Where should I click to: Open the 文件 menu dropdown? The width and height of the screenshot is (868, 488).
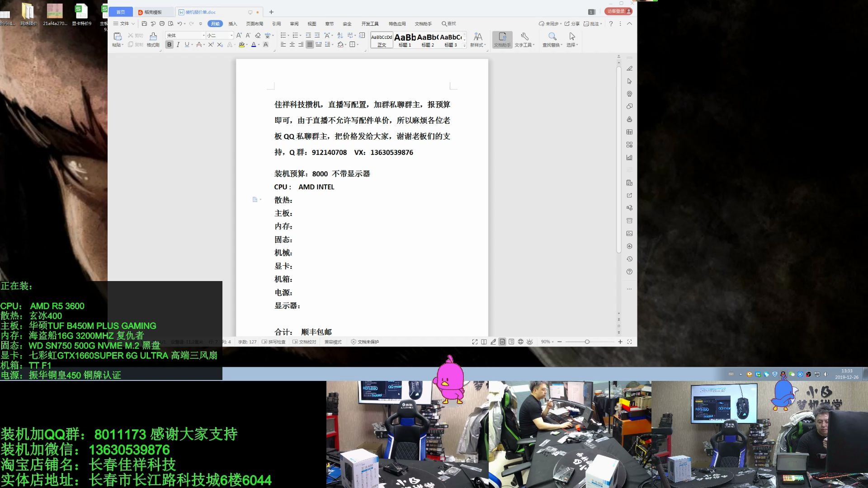coord(124,23)
